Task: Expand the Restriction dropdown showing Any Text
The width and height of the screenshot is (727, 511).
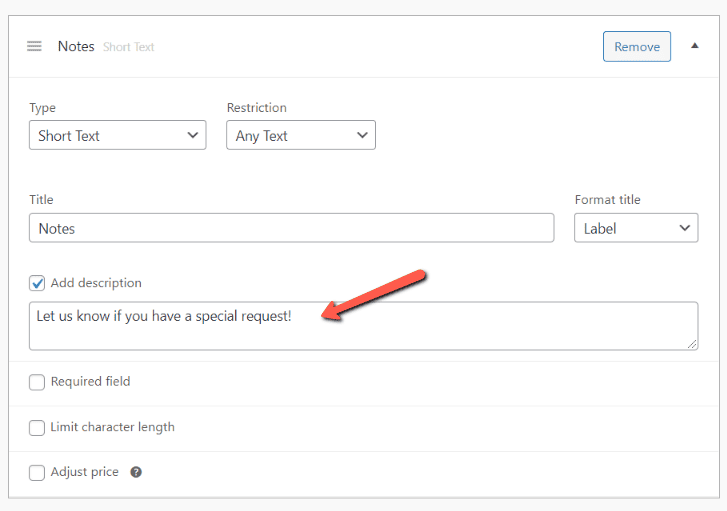Action: 301,136
